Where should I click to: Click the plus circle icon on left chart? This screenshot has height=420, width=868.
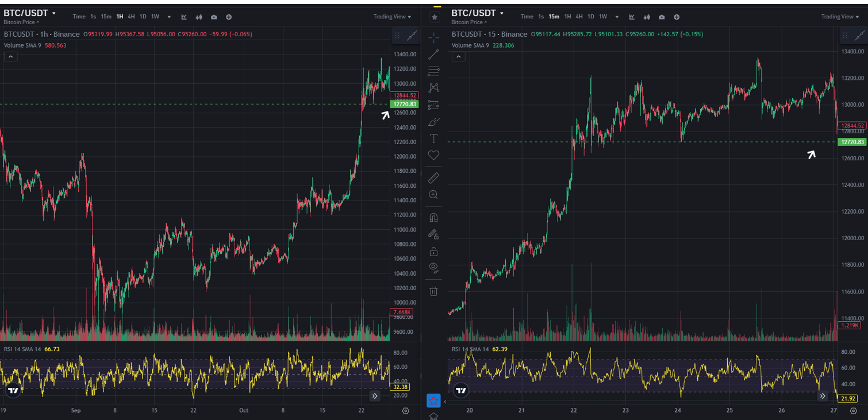[x=229, y=17]
